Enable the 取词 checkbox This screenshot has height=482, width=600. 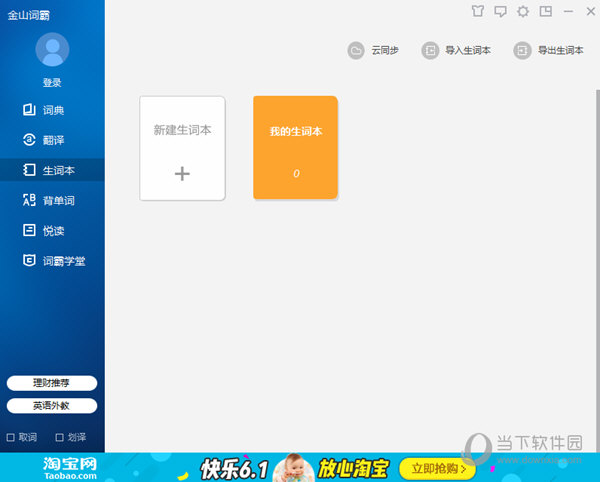[x=11, y=437]
